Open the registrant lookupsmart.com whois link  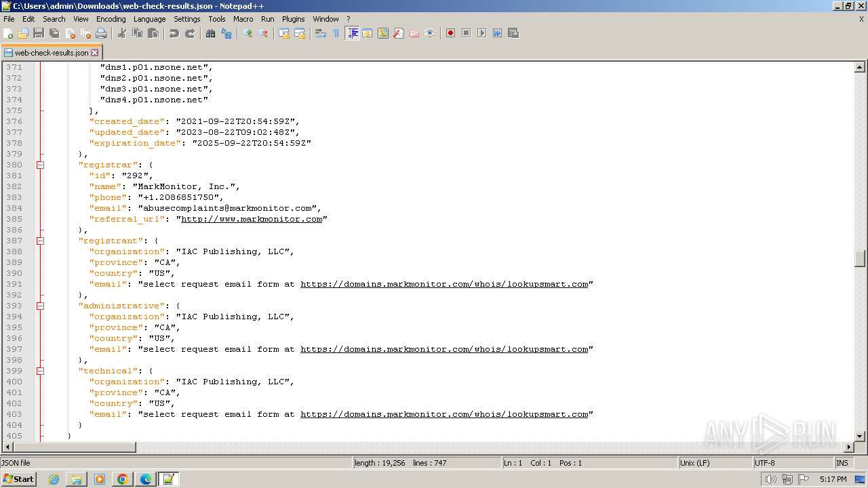coord(444,284)
